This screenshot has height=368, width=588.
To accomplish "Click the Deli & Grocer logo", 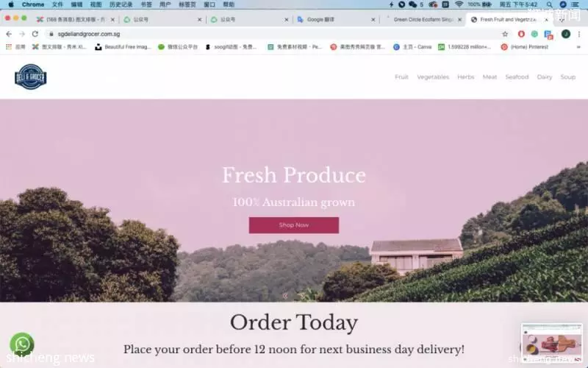I will click(x=31, y=77).
